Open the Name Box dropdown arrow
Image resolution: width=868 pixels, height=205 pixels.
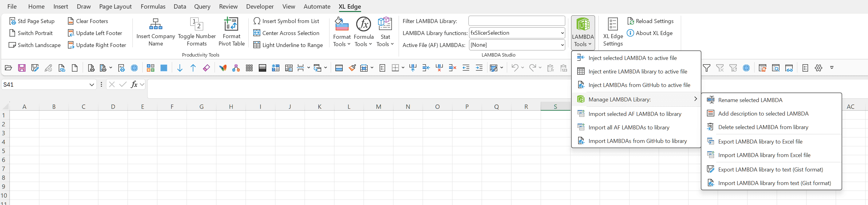pos(92,85)
